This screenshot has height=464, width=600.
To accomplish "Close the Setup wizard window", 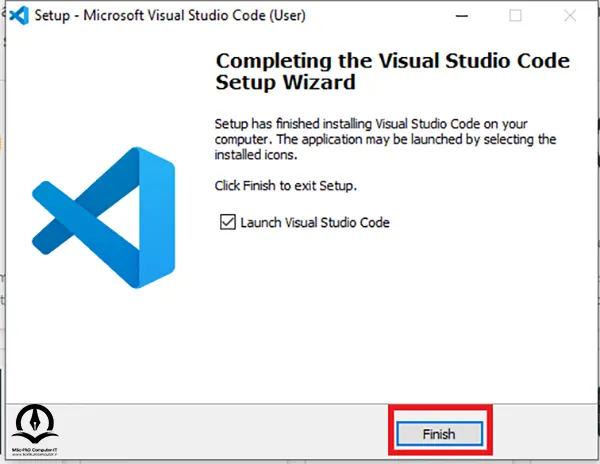I will [x=570, y=16].
